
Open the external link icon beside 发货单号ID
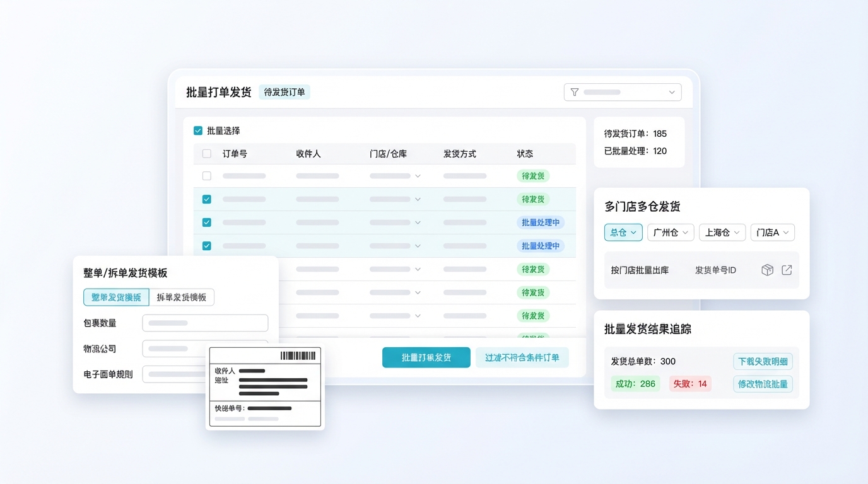point(787,270)
